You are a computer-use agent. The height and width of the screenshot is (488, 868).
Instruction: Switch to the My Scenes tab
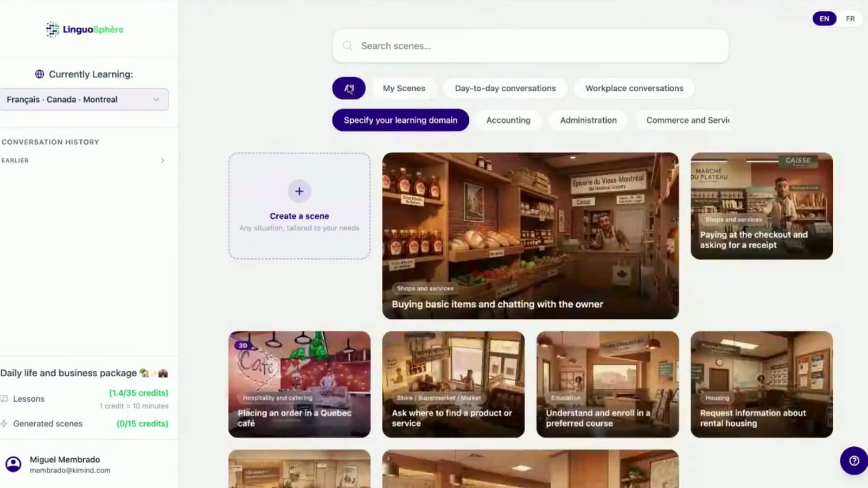(x=404, y=88)
